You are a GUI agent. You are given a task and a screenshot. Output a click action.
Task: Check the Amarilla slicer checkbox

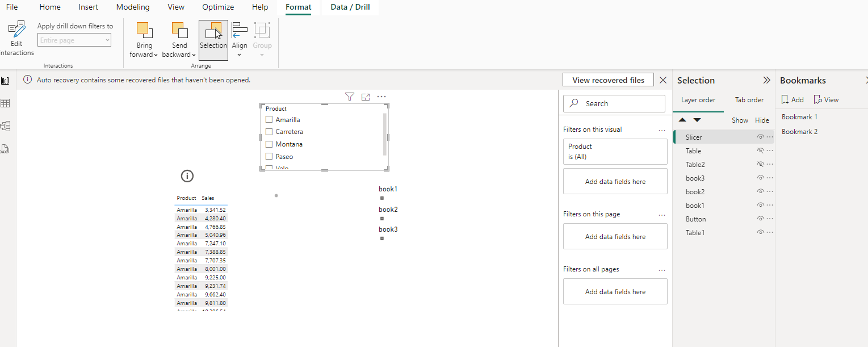[x=269, y=120]
